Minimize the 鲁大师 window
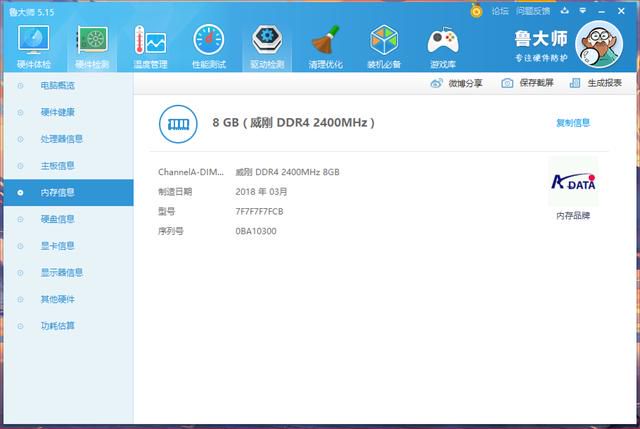This screenshot has width=640, height=429. 602,11
